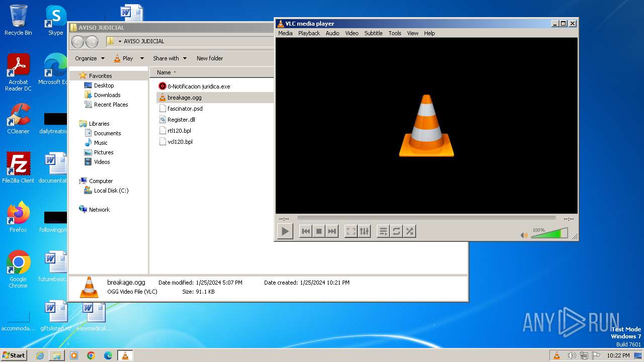Stop playback in VLC
The height and width of the screenshot is (362, 644).
[318, 231]
